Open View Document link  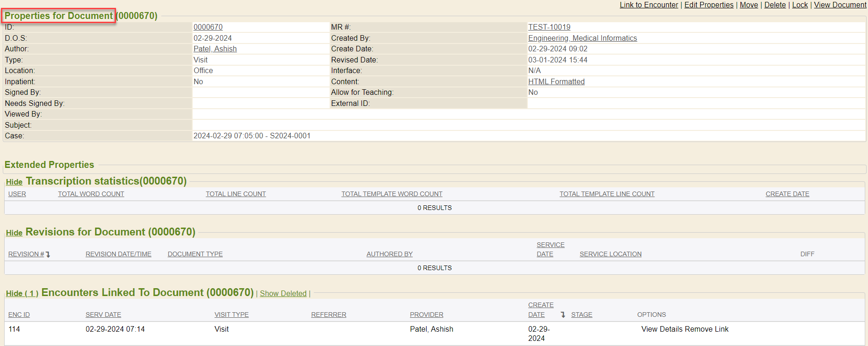[x=840, y=5]
